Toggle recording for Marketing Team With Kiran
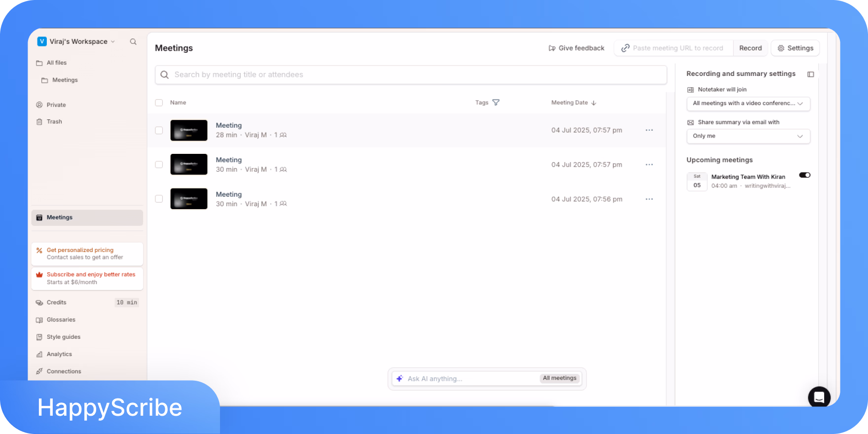The width and height of the screenshot is (868, 434). pos(805,175)
